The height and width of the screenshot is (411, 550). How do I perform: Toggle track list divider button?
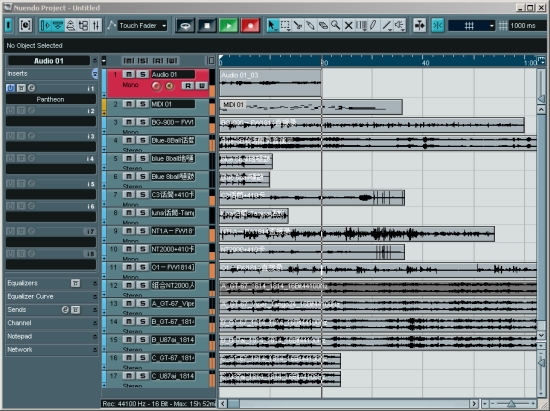pyautogui.click(x=211, y=61)
